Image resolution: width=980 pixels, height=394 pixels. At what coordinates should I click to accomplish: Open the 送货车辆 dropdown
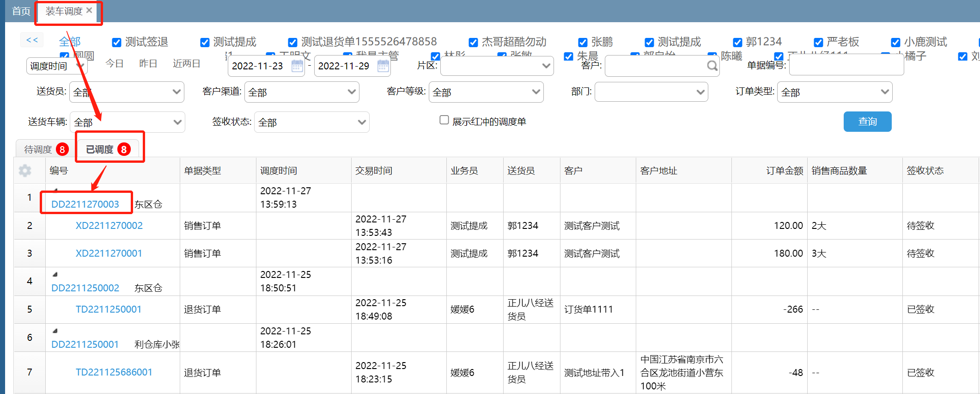[128, 122]
